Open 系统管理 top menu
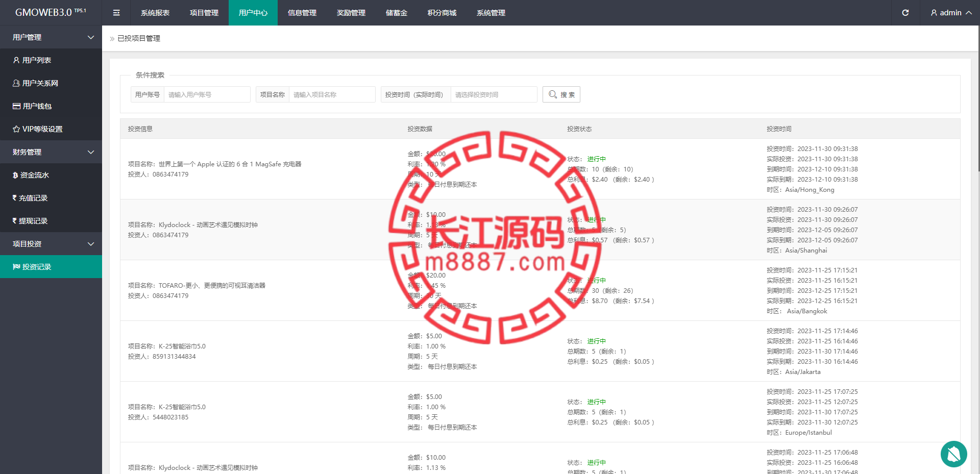Screen dimensions: 980x474 (491, 13)
